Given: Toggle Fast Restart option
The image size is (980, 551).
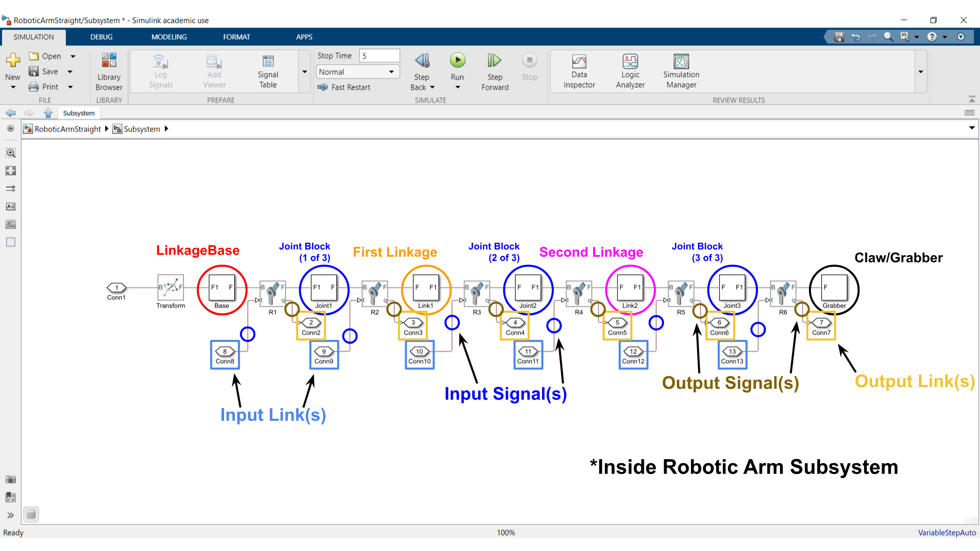Looking at the screenshot, I should pyautogui.click(x=344, y=87).
